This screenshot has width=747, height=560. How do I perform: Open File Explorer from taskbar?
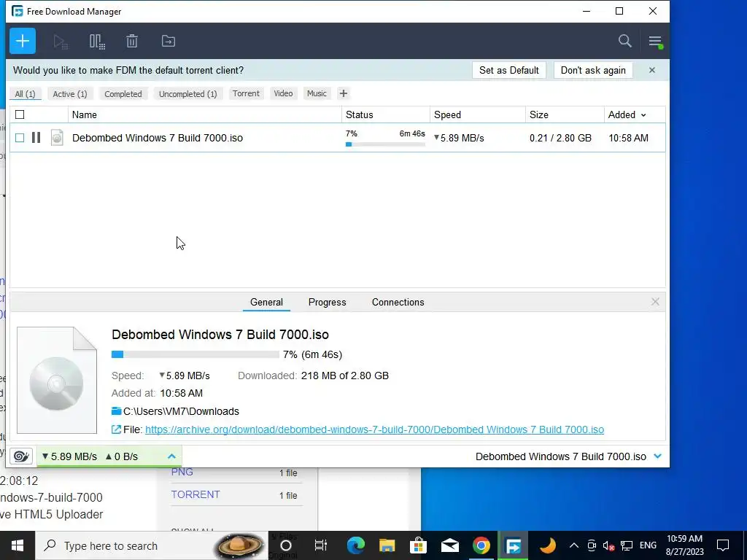387,545
